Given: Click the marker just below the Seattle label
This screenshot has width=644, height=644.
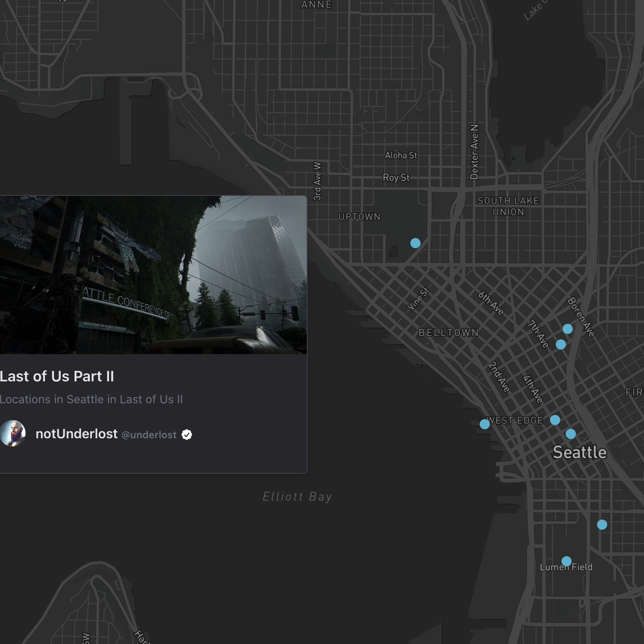Looking at the screenshot, I should coord(571,433).
